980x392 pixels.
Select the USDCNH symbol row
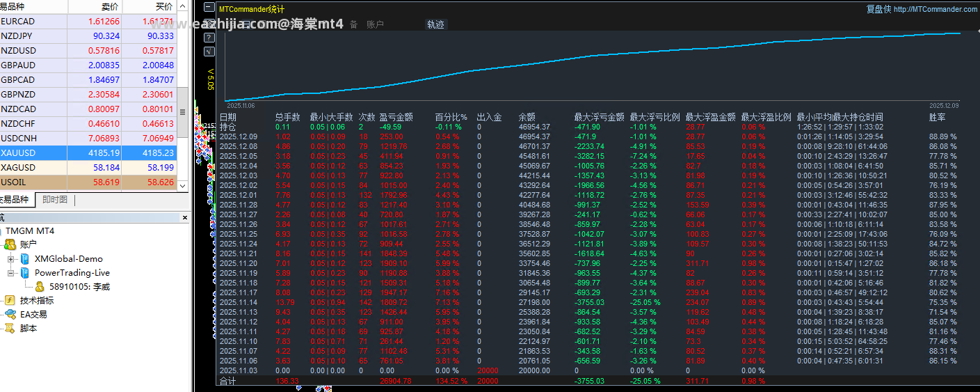(88, 139)
